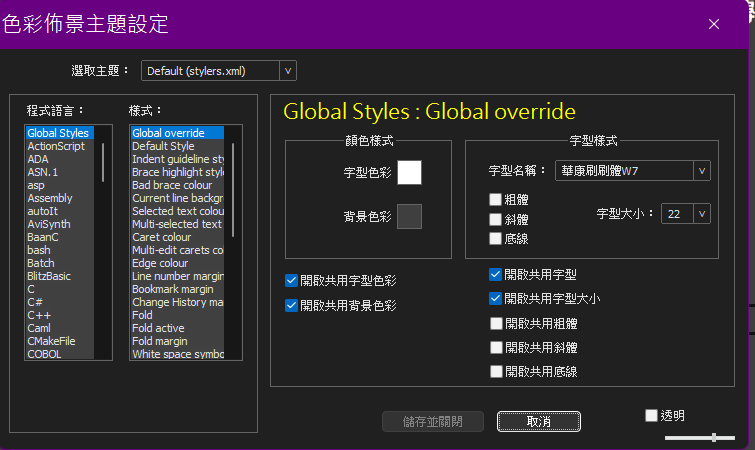This screenshot has height=450, width=755.
Task: Select Assembly in language list
Action: (x=60, y=198)
